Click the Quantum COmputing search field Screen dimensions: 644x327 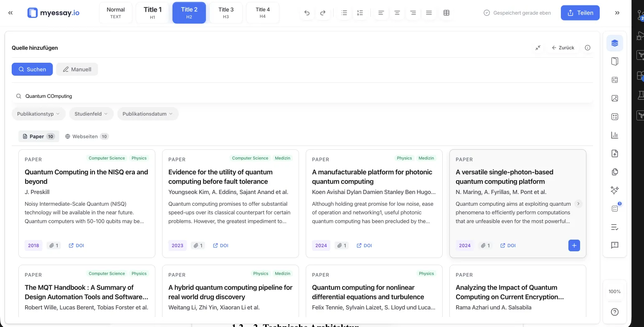point(292,96)
